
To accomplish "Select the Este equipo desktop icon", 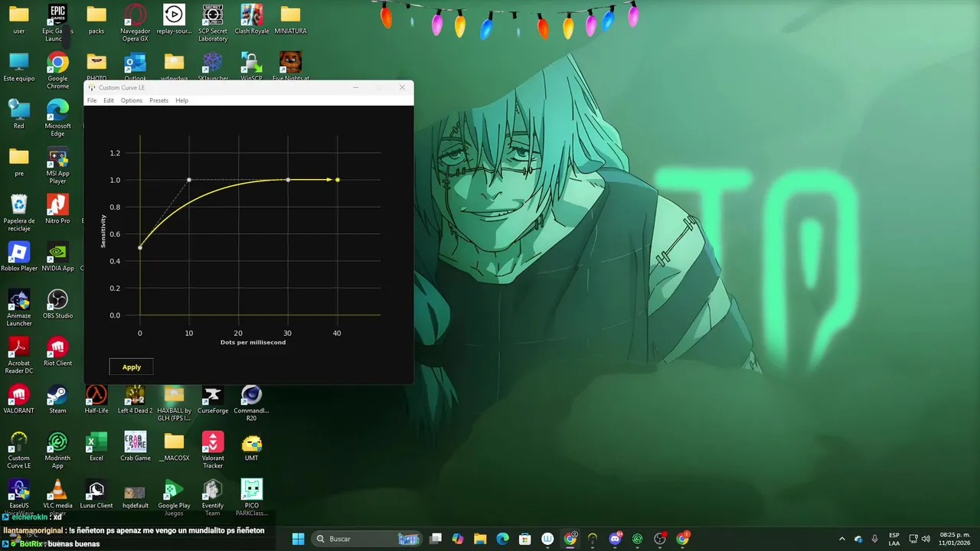I will pos(19,67).
